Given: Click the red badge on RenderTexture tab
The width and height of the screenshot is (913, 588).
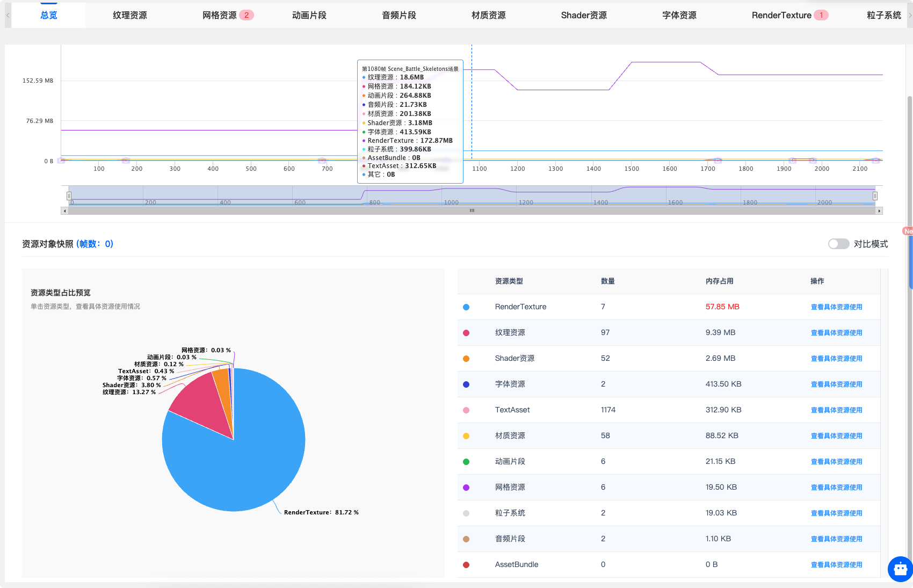Looking at the screenshot, I should [821, 15].
